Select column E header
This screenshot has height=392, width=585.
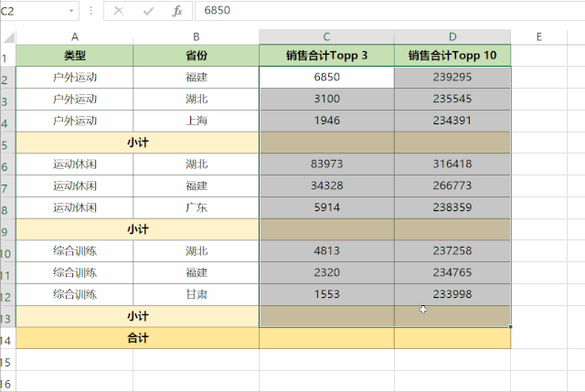click(x=538, y=37)
